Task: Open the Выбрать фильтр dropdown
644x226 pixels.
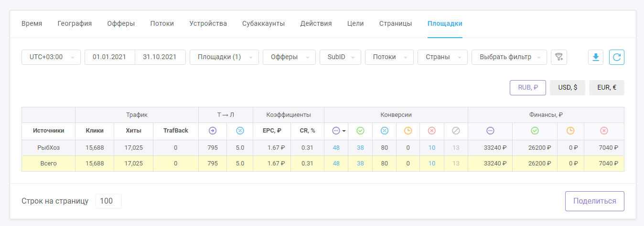Action: point(509,57)
